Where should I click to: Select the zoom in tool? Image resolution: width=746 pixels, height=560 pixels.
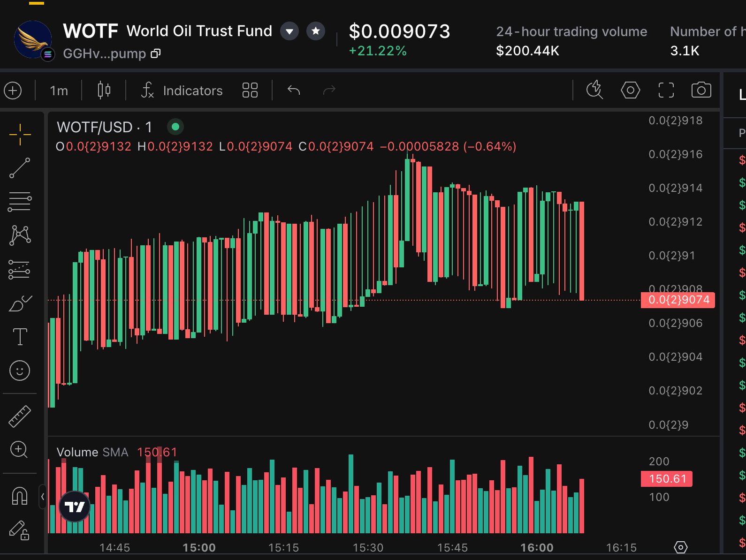point(19,450)
